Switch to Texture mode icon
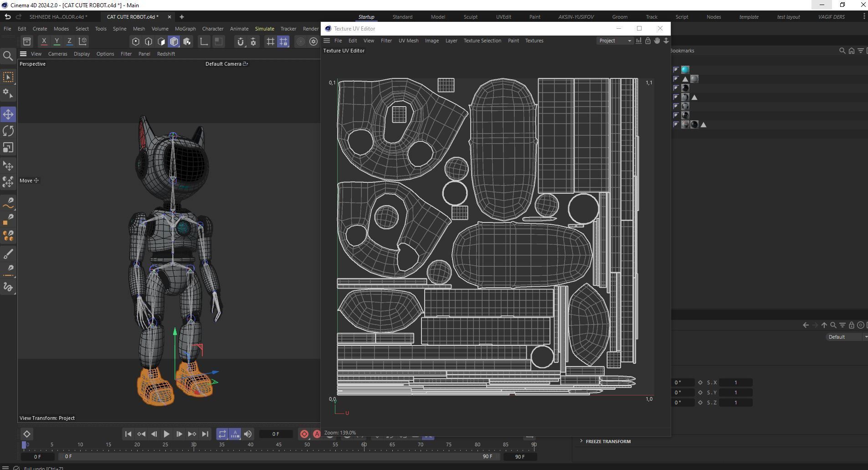This screenshot has width=868, height=470. 187,41
